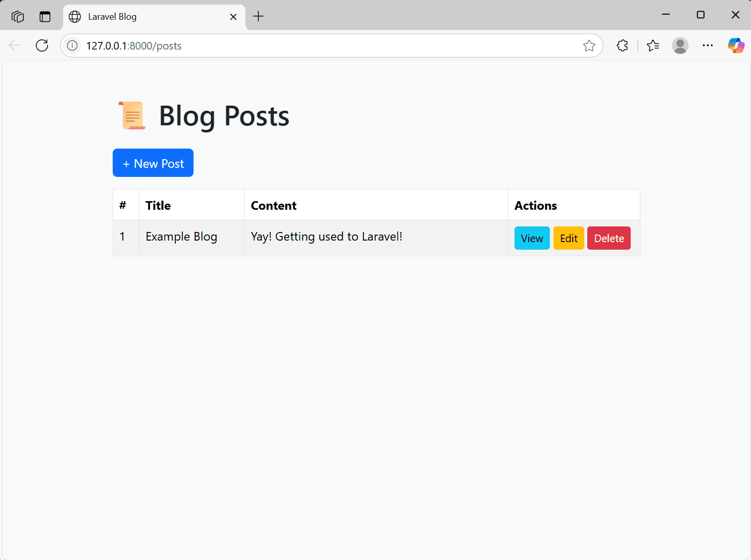View site information icon in address bar
The image size is (751, 560).
pos(73,45)
